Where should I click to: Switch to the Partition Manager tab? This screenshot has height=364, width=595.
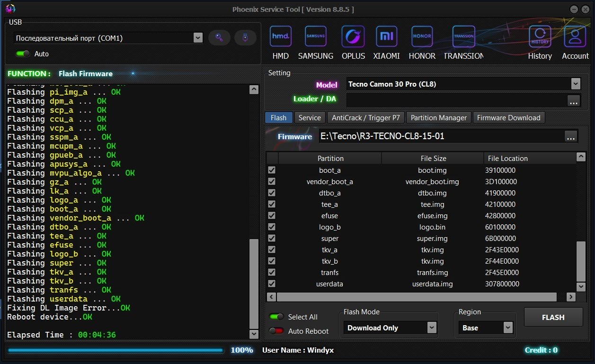[438, 118]
